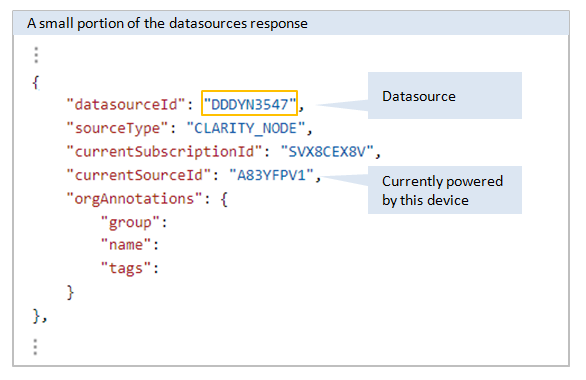Click the 'Currently powered by this device' callout
The image size is (586, 380).
[445, 190]
